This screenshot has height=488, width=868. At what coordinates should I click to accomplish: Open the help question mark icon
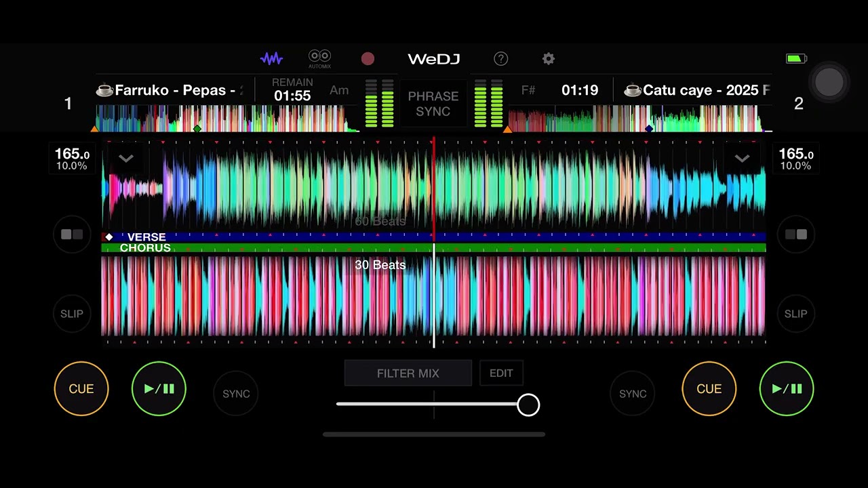tap(500, 59)
